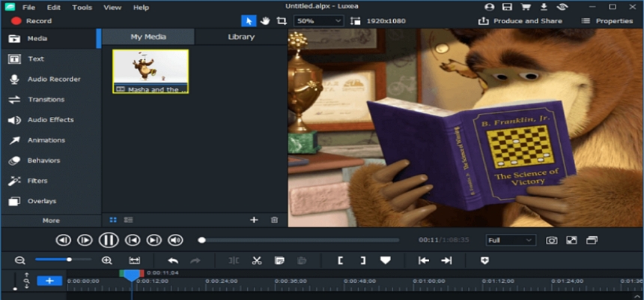Click the Produce and Share button
644x300 pixels.
point(520,21)
